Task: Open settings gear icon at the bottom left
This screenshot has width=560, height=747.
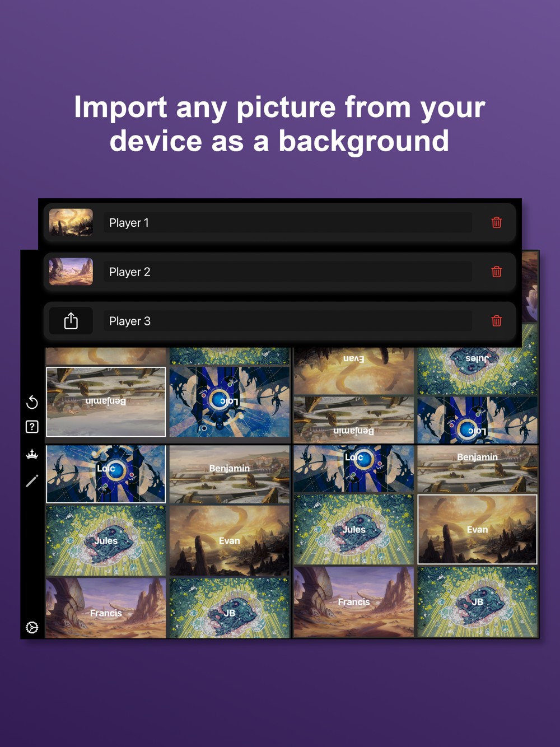Action: click(x=32, y=628)
